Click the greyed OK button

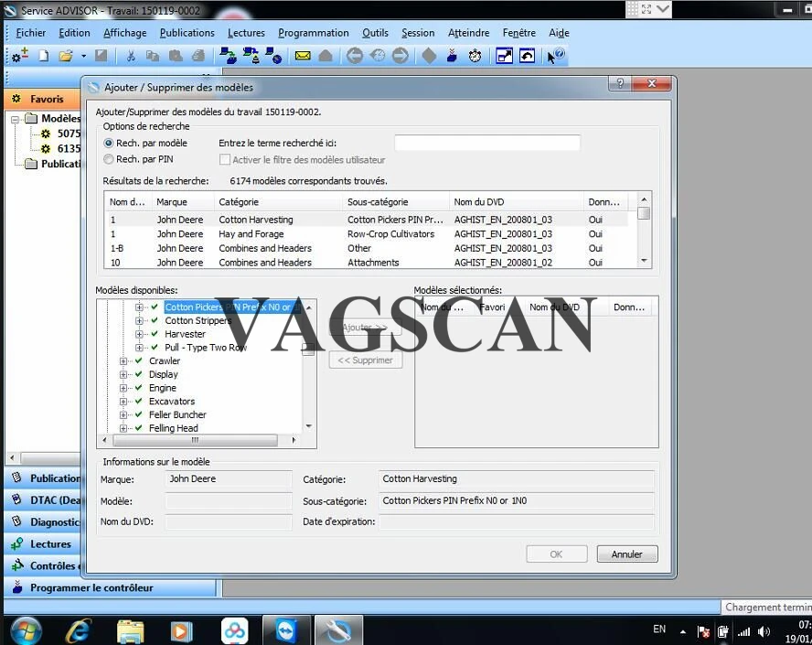click(x=557, y=554)
